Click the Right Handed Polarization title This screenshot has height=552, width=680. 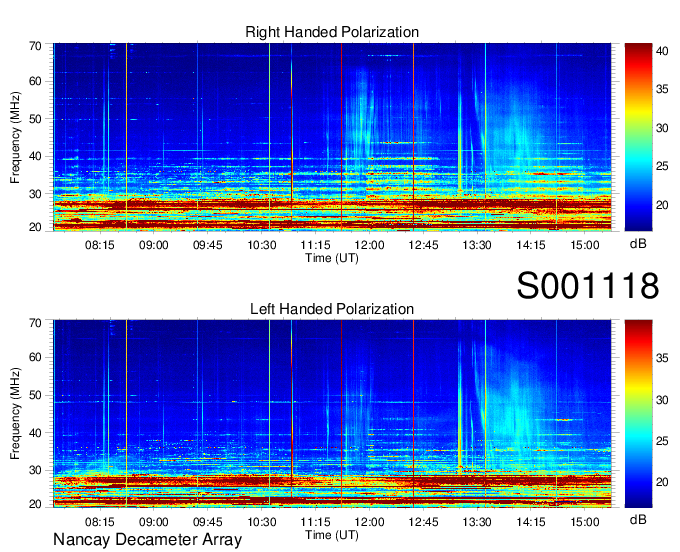tap(332, 32)
